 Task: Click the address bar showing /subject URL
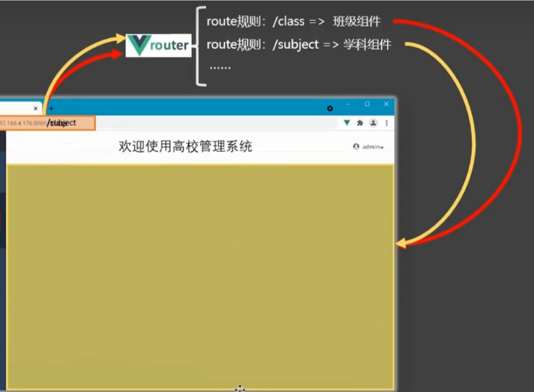pyautogui.click(x=47, y=123)
